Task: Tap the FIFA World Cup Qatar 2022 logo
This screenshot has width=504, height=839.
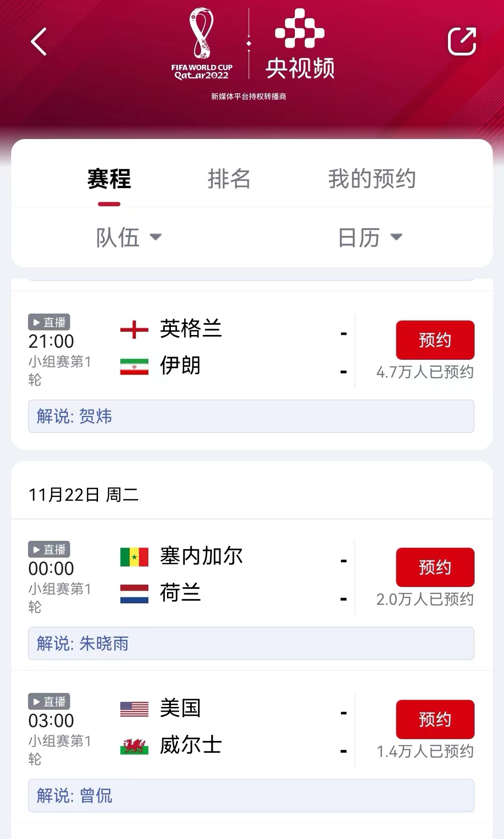Action: 202,44
